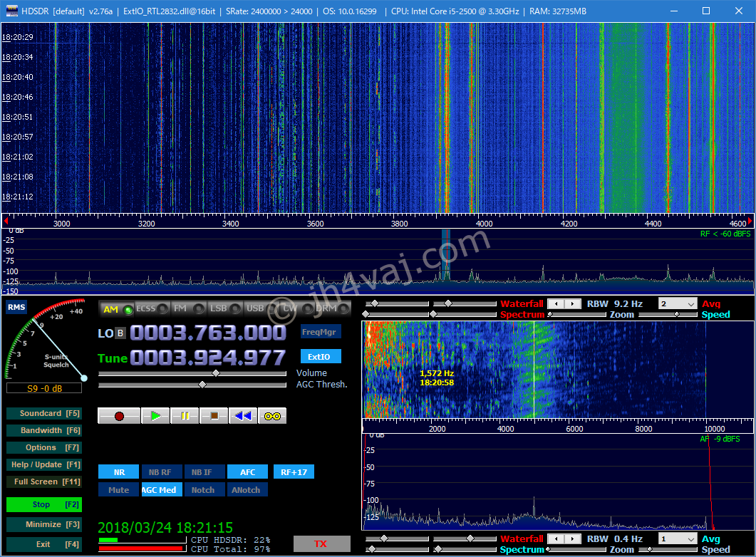Click the AGC Med button
756x557 pixels.
[162, 489]
